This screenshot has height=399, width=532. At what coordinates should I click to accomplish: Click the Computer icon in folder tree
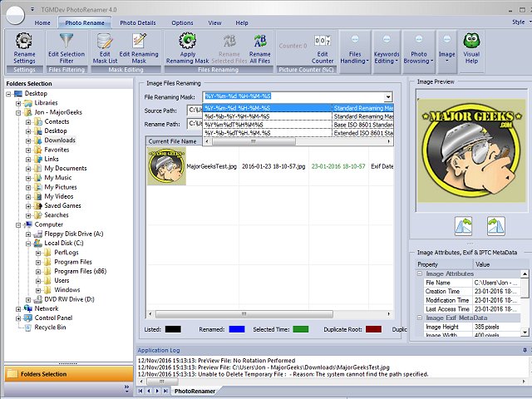tap(28, 224)
